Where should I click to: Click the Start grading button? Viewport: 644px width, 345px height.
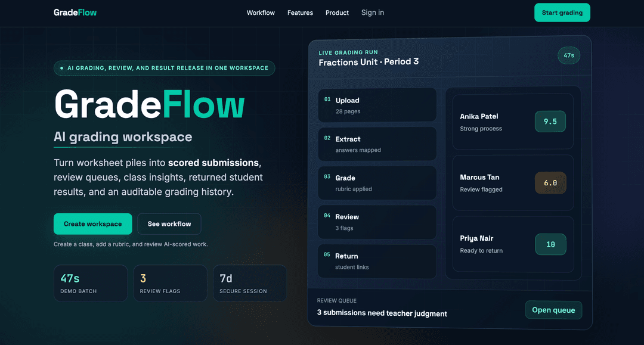(x=562, y=13)
